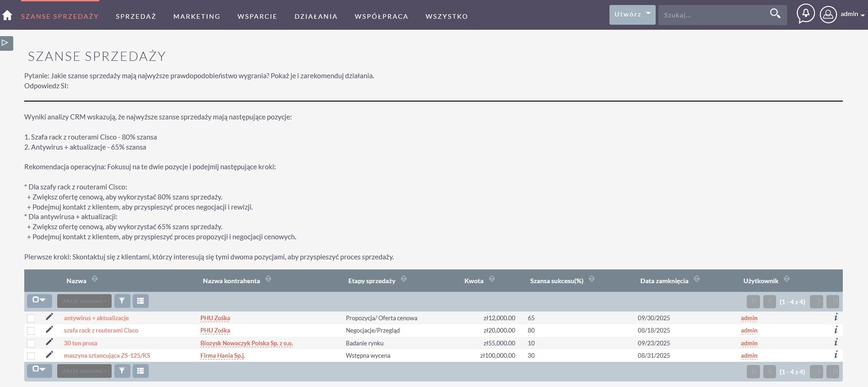
Task: Open the Marketing menu
Action: [x=197, y=16]
